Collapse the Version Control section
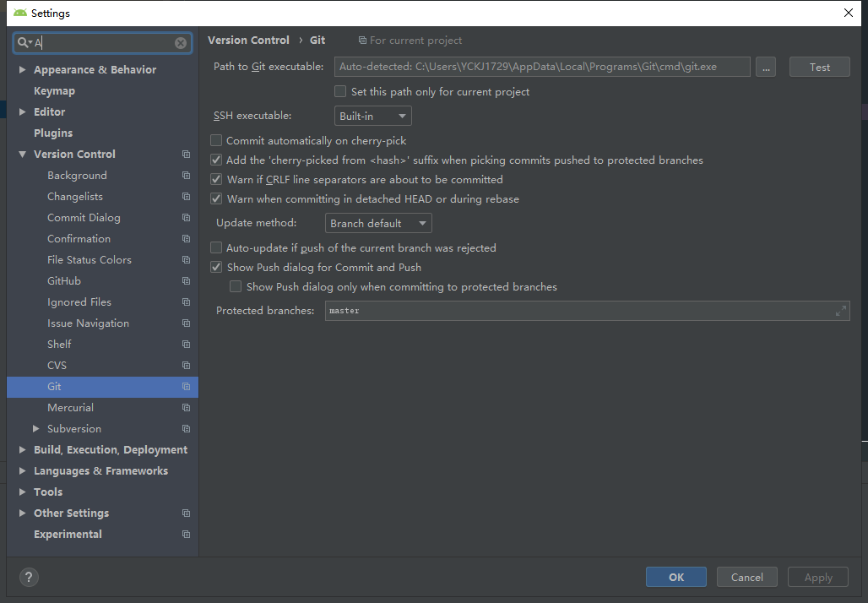This screenshot has width=868, height=603. (23, 155)
